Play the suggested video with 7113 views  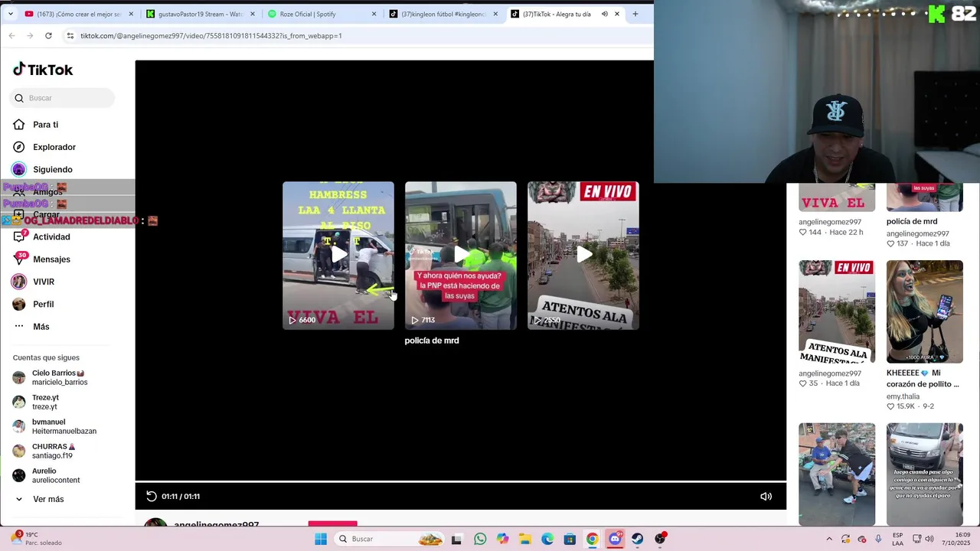click(x=461, y=256)
